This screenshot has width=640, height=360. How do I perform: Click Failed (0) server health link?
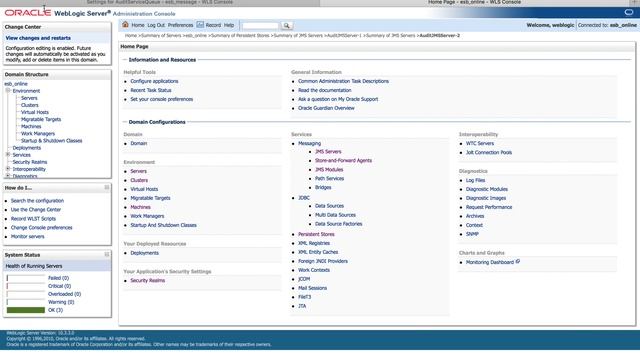(58, 278)
